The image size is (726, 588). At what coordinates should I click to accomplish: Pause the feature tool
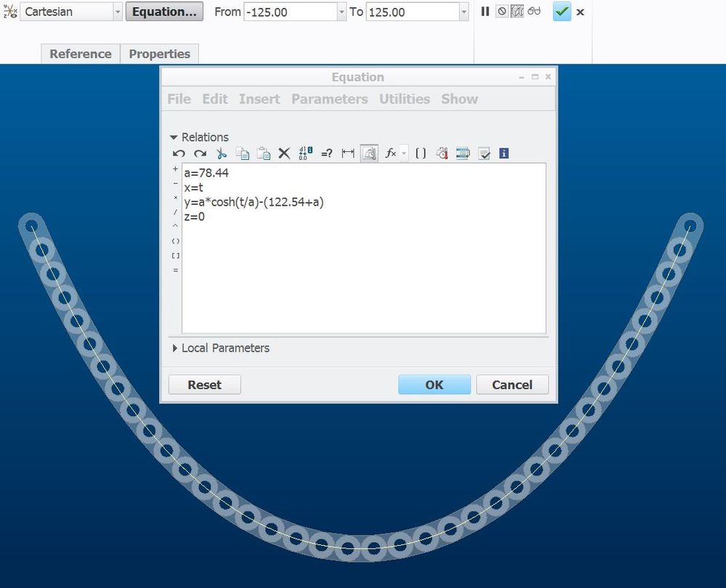coord(485,12)
